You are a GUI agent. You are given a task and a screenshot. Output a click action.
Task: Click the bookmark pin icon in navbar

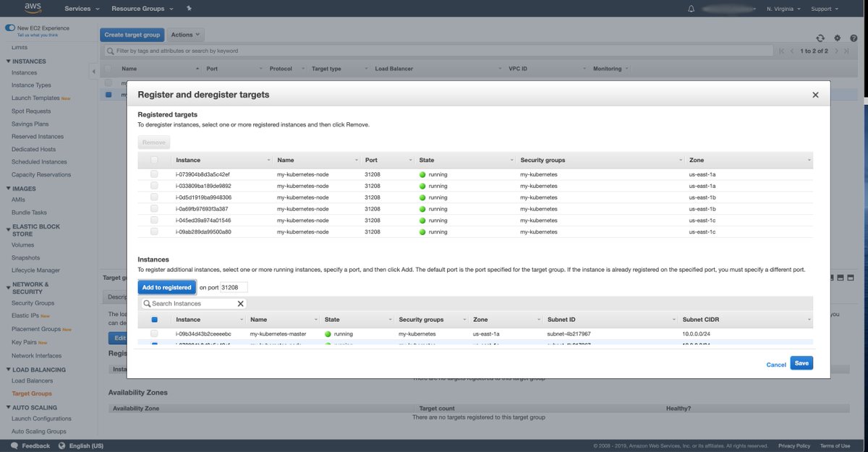tap(190, 9)
